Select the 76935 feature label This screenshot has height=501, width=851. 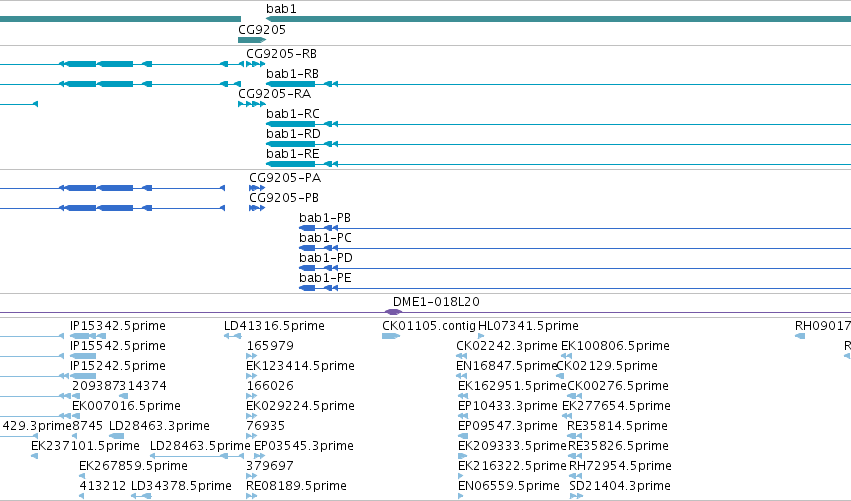[x=265, y=427]
